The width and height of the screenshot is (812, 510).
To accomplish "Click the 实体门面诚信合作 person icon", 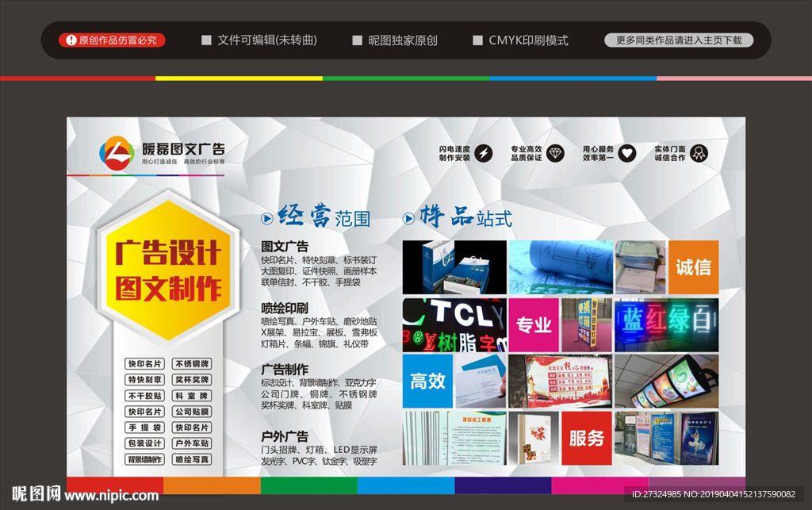I will [698, 151].
